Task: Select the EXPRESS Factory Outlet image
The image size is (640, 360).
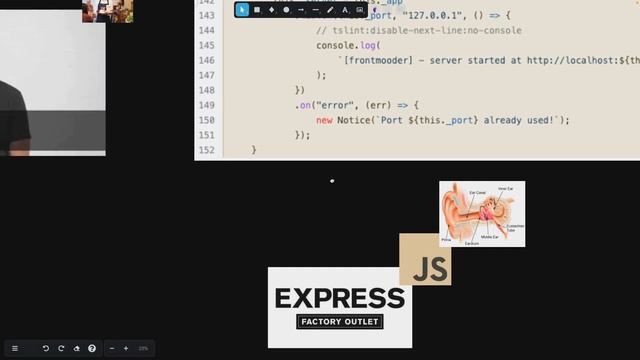Action: coord(340,308)
